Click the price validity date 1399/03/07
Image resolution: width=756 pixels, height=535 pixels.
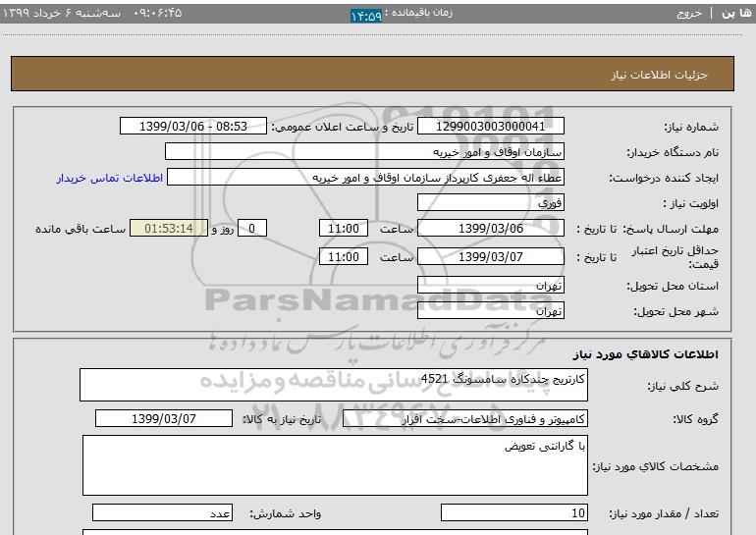point(490,256)
